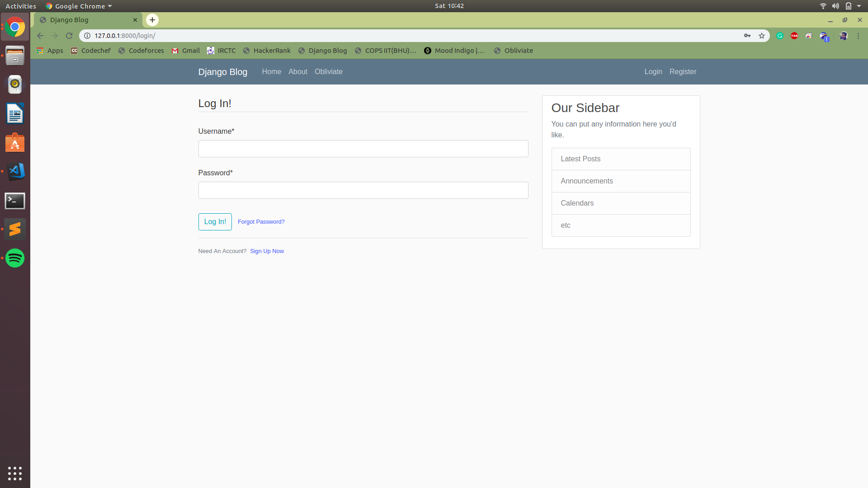The height and width of the screenshot is (488, 868).
Task: Go to About in navbar
Action: click(297, 72)
